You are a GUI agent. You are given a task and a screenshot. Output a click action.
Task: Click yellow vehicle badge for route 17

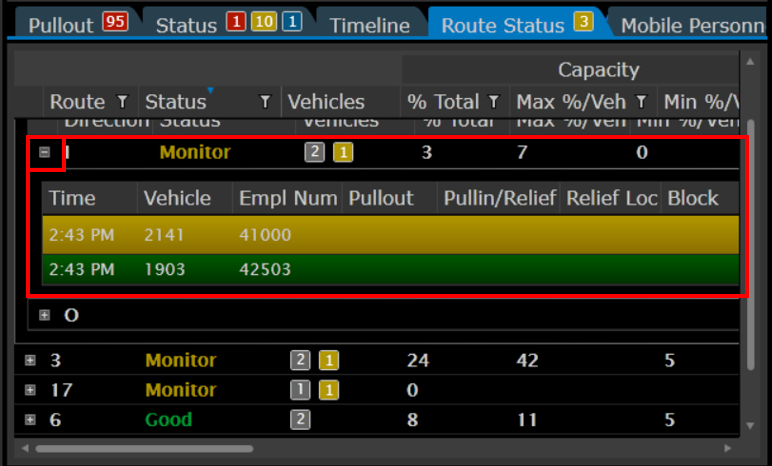tap(327, 390)
